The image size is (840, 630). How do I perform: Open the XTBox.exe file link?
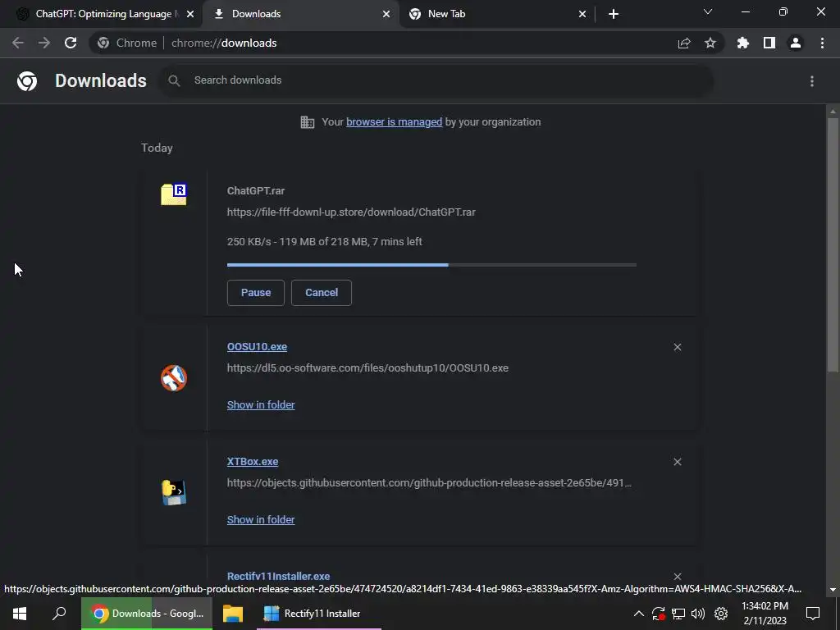pos(253,461)
